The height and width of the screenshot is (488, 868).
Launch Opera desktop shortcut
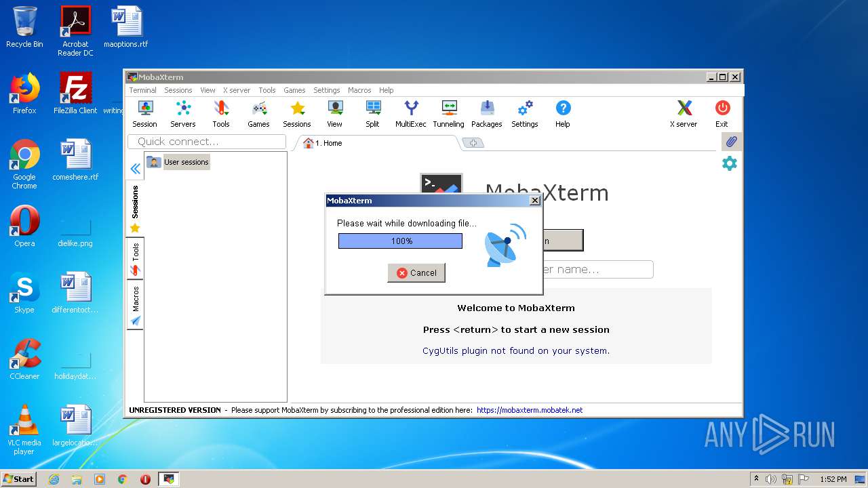pos(24,226)
